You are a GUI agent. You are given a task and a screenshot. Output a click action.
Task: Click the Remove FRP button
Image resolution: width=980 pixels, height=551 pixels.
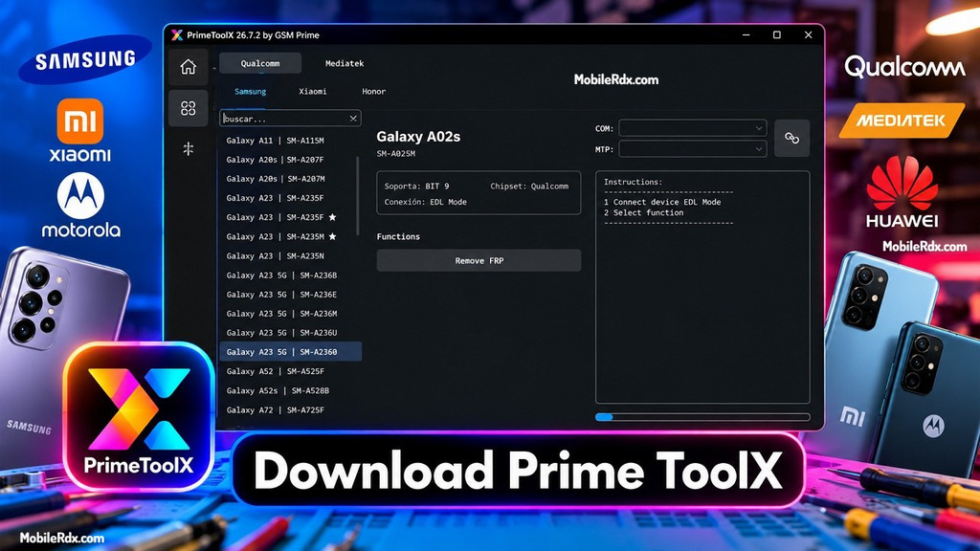(479, 260)
